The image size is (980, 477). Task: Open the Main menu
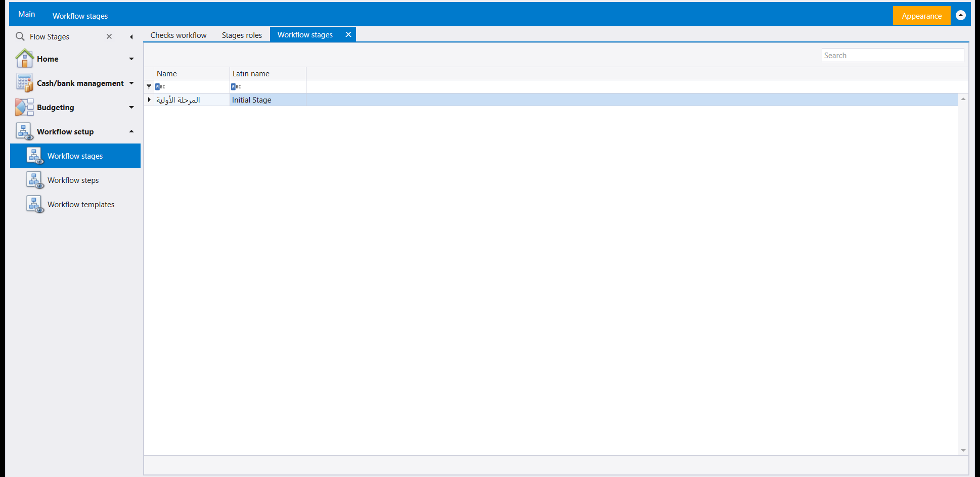point(27,14)
